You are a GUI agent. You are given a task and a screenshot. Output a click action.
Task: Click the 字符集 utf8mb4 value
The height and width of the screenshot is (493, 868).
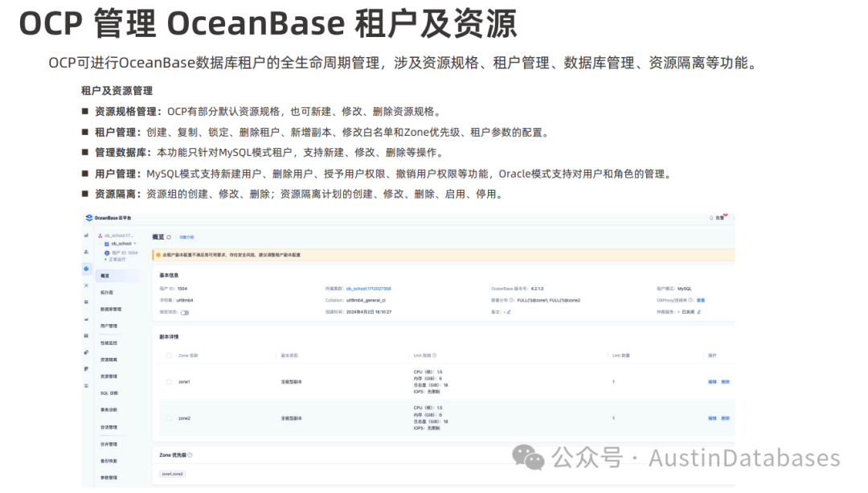(x=185, y=300)
